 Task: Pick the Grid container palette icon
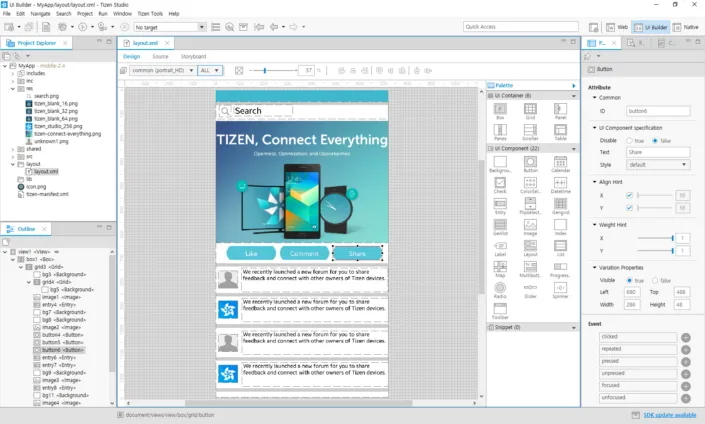click(x=530, y=108)
